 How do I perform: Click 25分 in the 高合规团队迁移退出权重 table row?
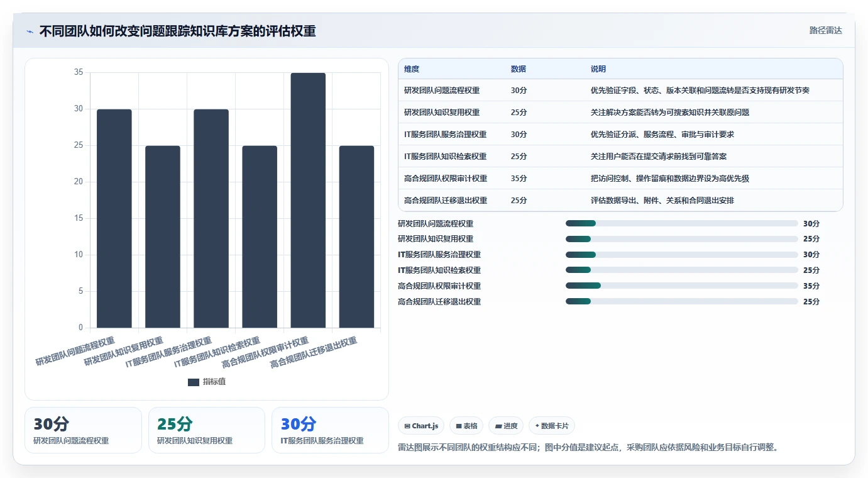point(519,201)
